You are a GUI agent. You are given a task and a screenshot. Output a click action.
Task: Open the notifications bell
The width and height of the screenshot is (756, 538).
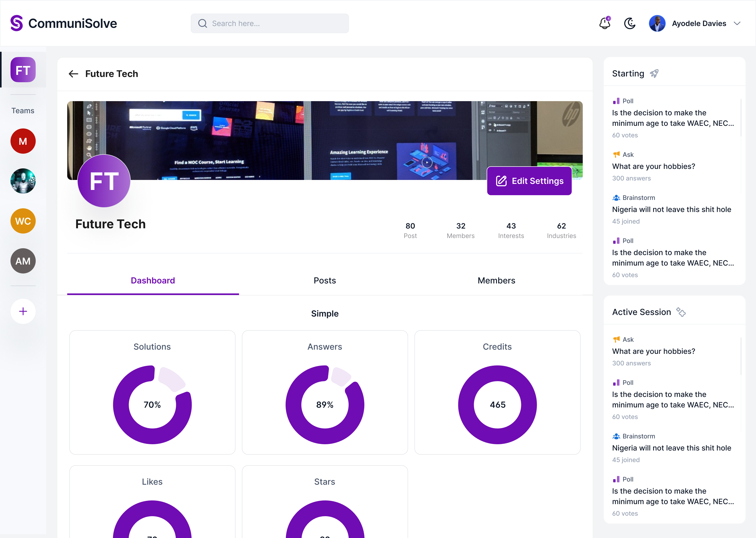(605, 23)
